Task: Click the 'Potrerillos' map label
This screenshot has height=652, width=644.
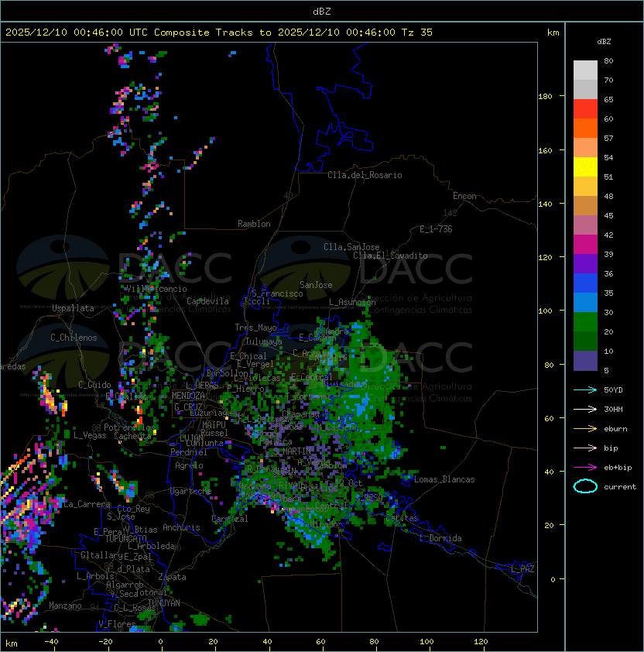Action: point(129,427)
